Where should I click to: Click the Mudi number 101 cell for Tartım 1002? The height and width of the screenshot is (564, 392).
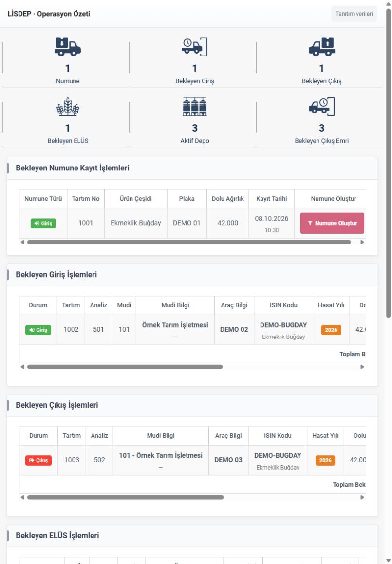124,330
